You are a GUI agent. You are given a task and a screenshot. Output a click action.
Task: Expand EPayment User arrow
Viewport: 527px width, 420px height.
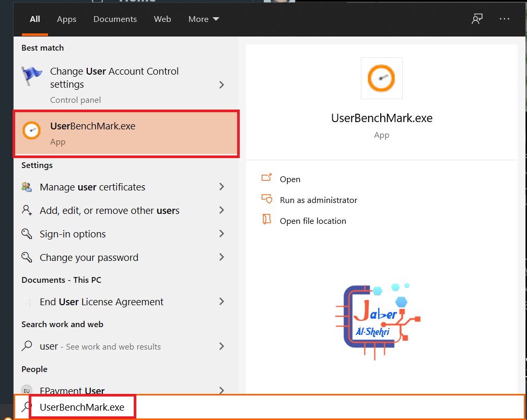[221, 390]
